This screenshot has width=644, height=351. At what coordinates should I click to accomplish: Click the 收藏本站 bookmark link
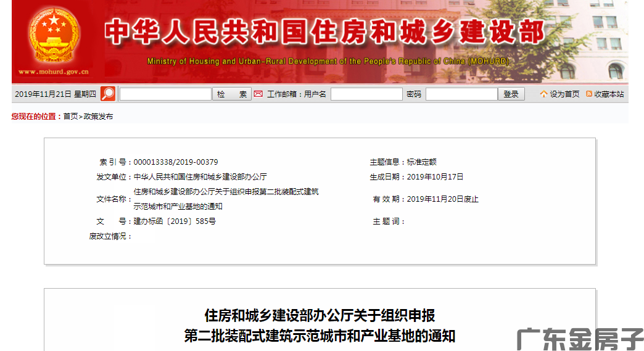click(x=609, y=94)
